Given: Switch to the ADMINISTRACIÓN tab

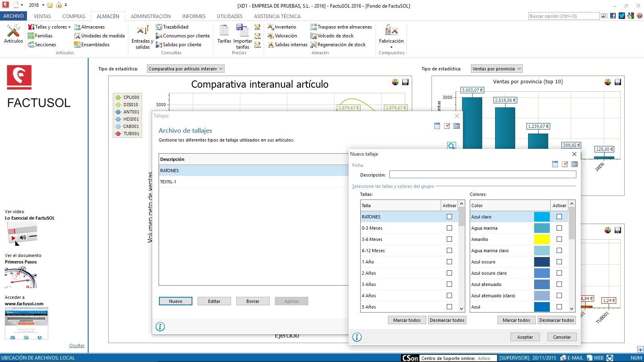Looking at the screenshot, I should click(x=151, y=16).
